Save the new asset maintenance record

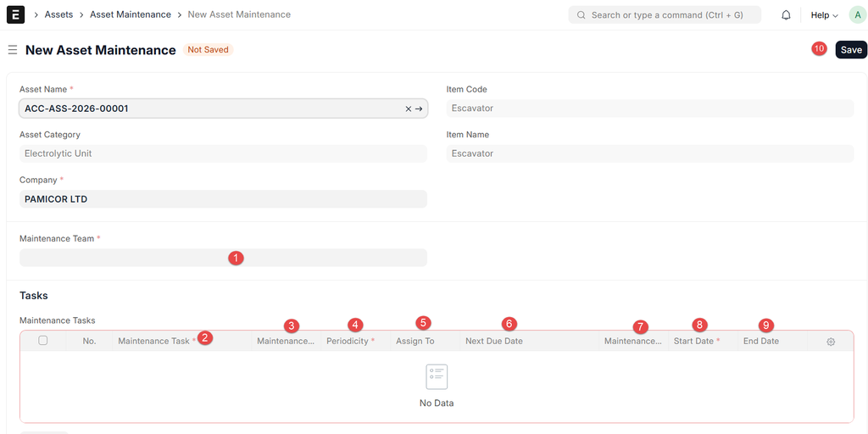pos(851,50)
